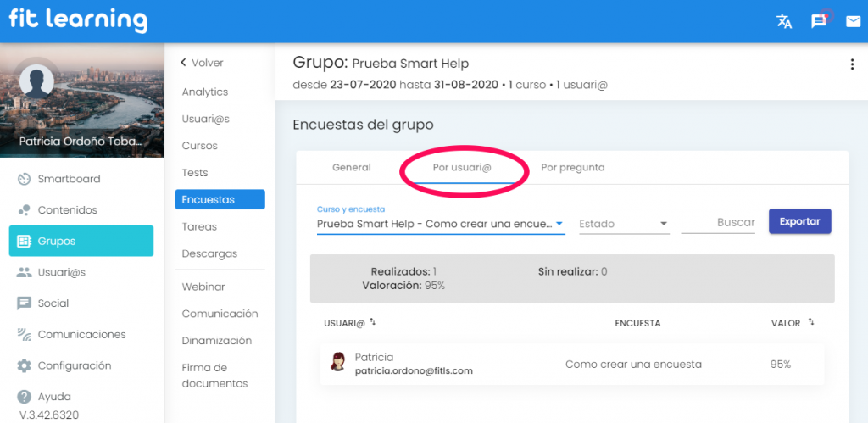Open the three-dot group options menu

[x=852, y=65]
